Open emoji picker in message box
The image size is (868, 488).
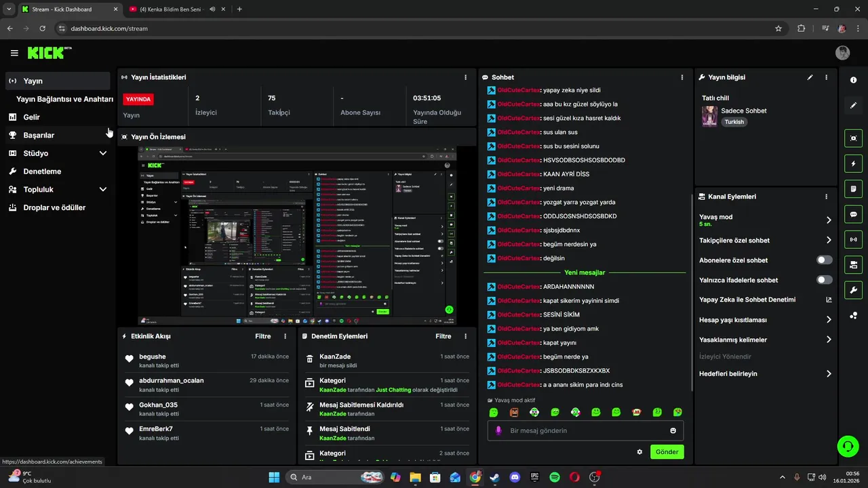[x=673, y=430]
